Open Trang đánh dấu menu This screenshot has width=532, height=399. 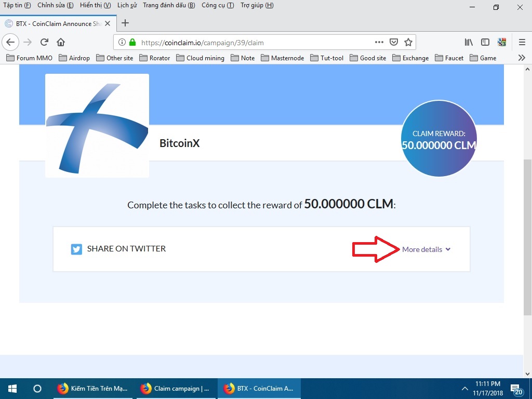tap(169, 5)
